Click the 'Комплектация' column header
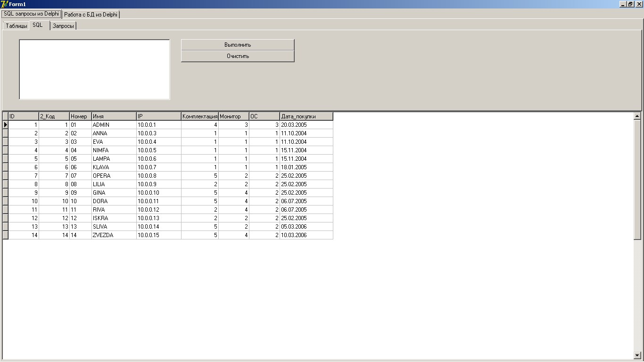644x362 pixels. tap(200, 116)
